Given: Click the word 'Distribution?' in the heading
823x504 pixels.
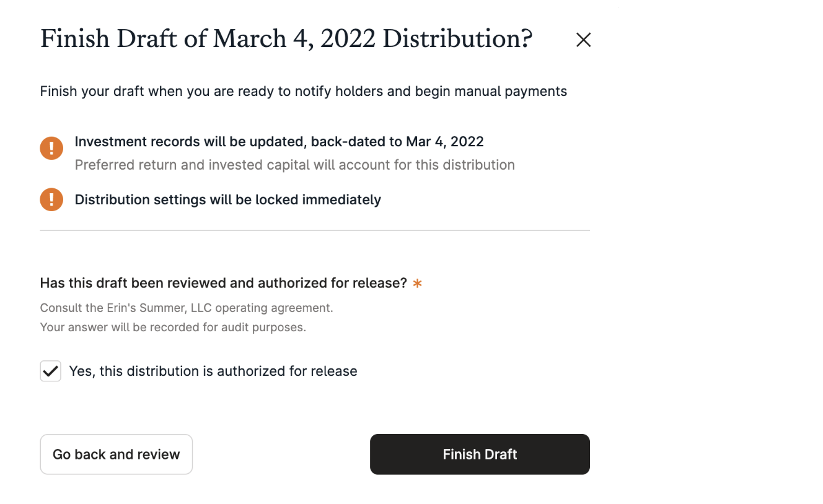Looking at the screenshot, I should pos(457,39).
